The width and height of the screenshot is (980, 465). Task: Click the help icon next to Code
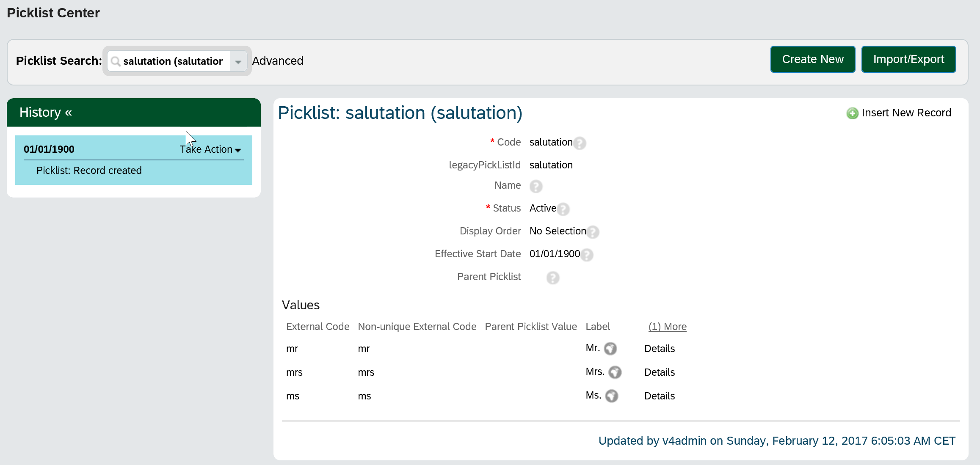pyautogui.click(x=580, y=143)
